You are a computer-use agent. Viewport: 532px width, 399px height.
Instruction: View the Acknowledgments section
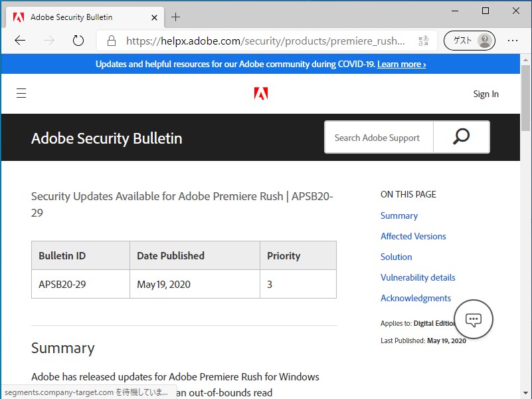[x=416, y=298]
